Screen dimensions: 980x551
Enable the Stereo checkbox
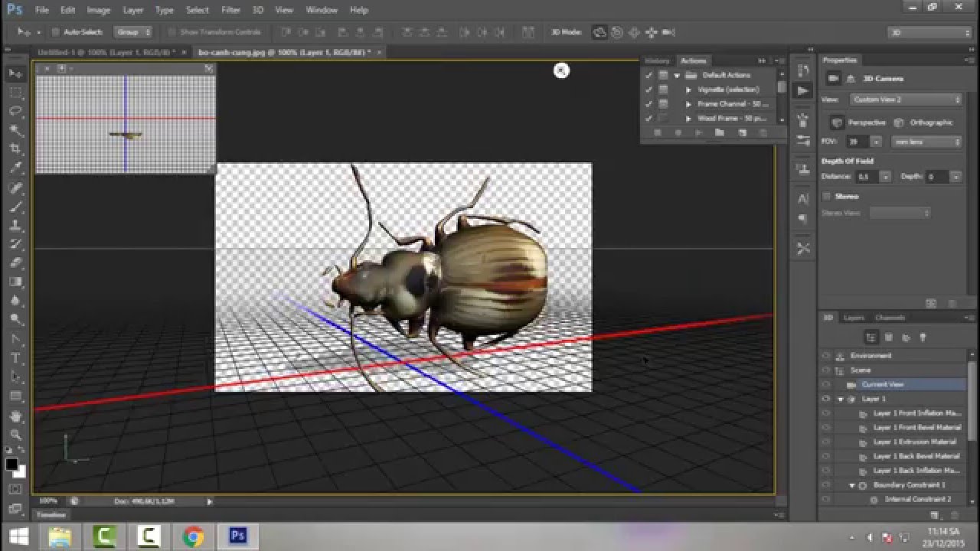tap(826, 197)
